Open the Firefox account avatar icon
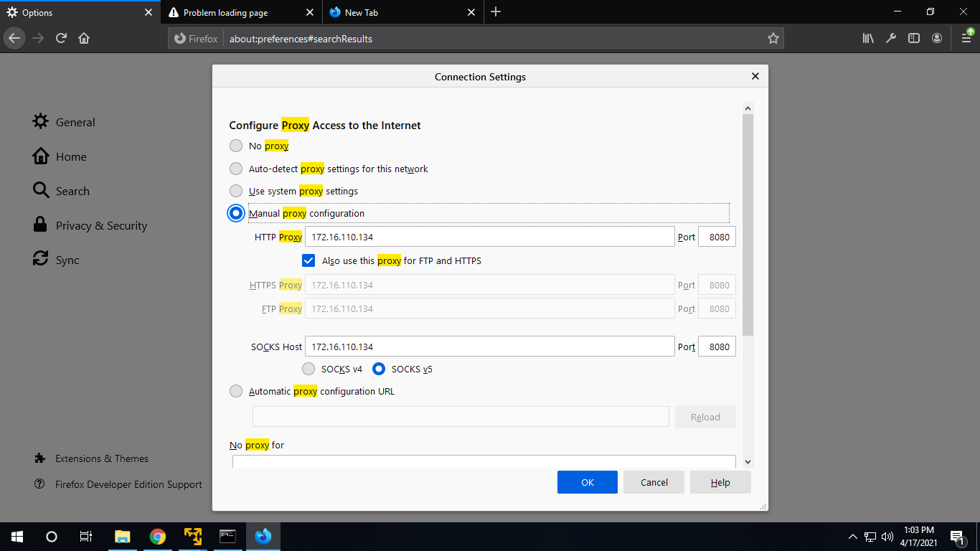980x551 pixels. click(937, 39)
